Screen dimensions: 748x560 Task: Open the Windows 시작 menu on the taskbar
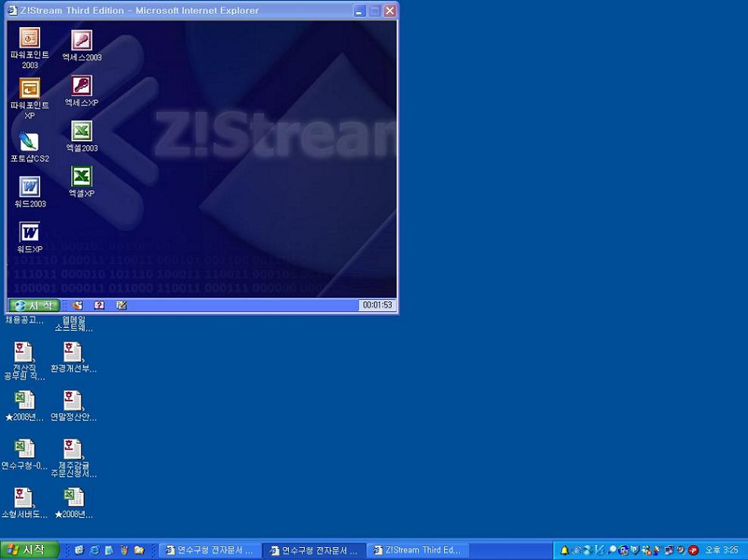[x=29, y=550]
